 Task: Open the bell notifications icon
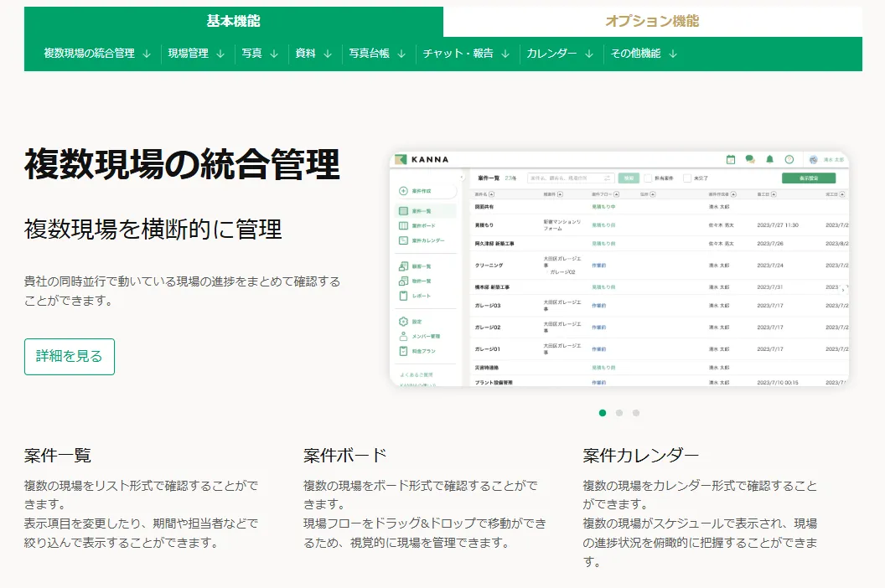[770, 159]
